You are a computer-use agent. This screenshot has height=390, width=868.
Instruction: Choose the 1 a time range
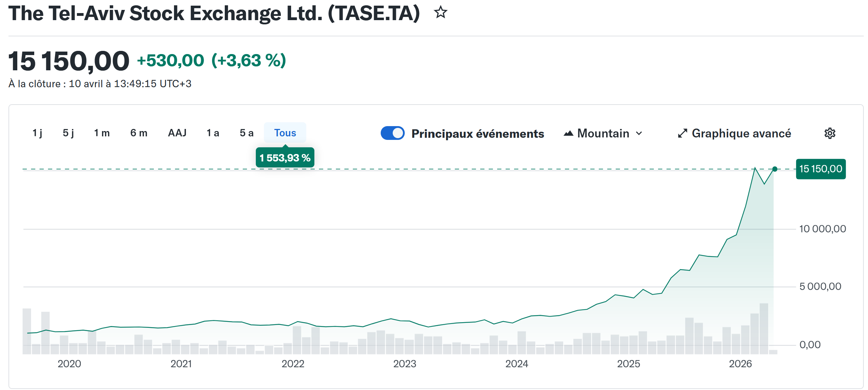213,133
